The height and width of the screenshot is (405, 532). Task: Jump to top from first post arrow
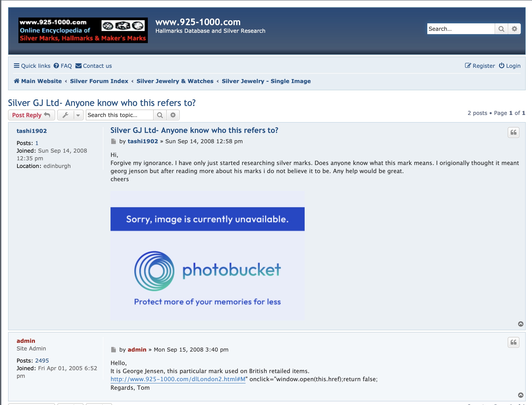click(521, 324)
